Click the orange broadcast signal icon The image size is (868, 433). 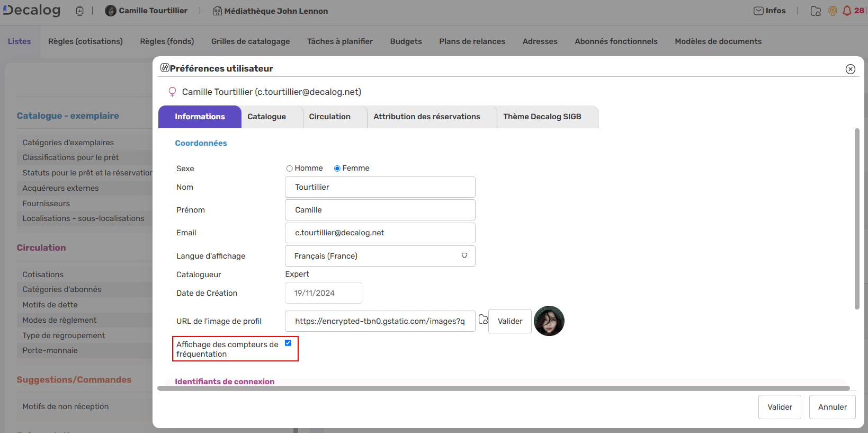point(833,11)
